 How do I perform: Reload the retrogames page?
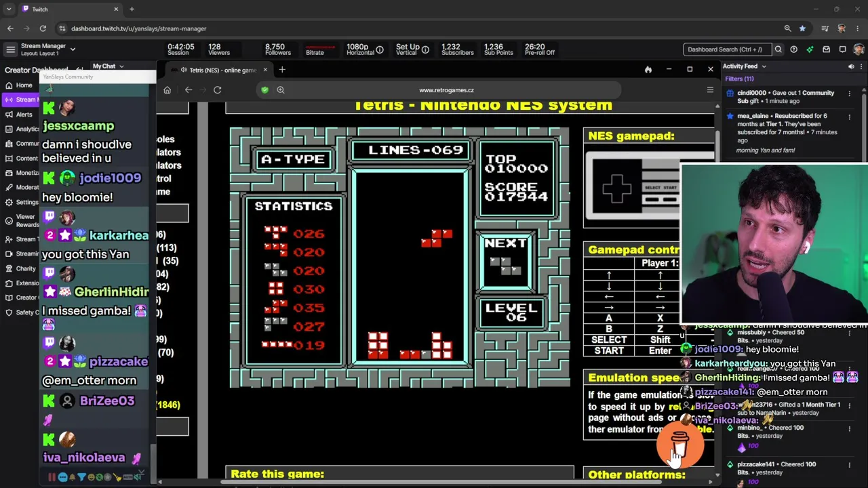coord(218,90)
